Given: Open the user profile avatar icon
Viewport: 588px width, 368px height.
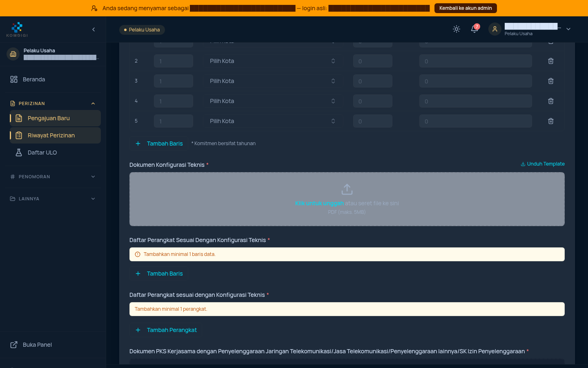Looking at the screenshot, I should [x=495, y=29].
